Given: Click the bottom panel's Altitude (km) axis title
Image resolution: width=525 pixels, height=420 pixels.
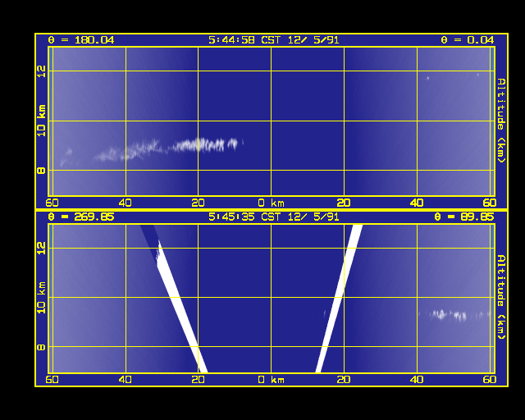Looking at the screenshot, I should point(501,297).
